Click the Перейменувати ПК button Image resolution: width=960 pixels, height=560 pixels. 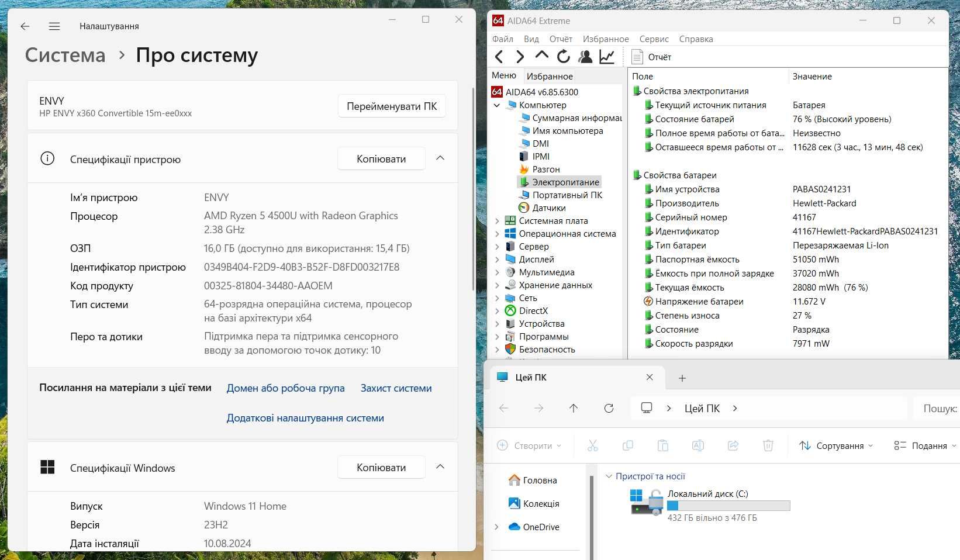point(392,106)
